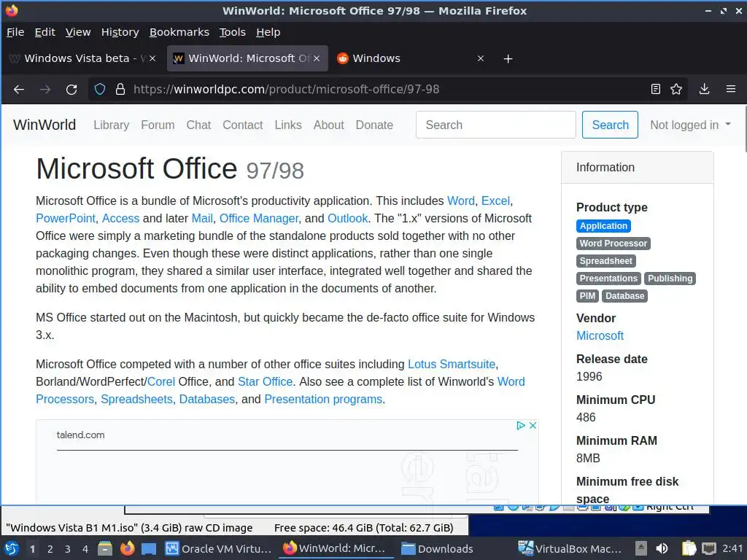Open WinWorld home logo link
Viewport: 747px width, 560px height.
(x=44, y=125)
